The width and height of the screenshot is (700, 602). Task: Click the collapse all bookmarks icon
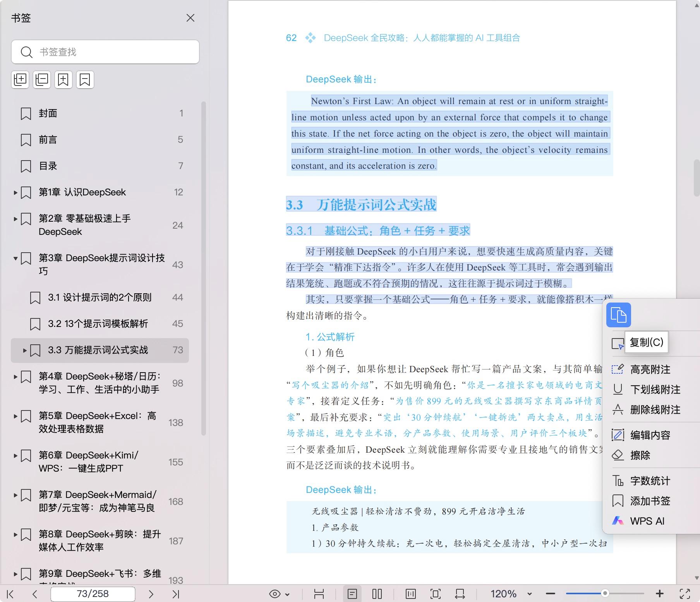42,80
